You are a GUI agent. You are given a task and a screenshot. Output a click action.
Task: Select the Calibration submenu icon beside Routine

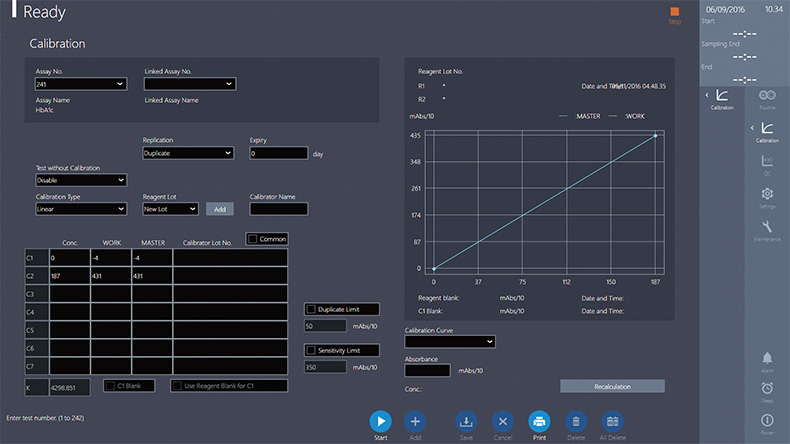722,95
